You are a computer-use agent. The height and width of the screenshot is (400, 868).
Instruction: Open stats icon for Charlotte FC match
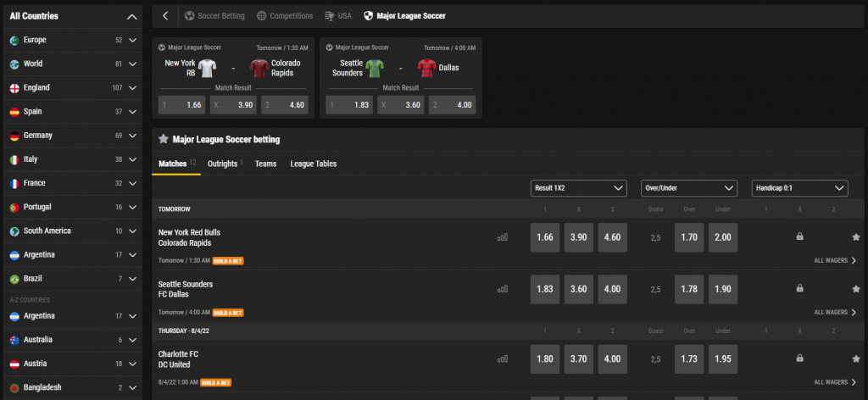point(502,359)
